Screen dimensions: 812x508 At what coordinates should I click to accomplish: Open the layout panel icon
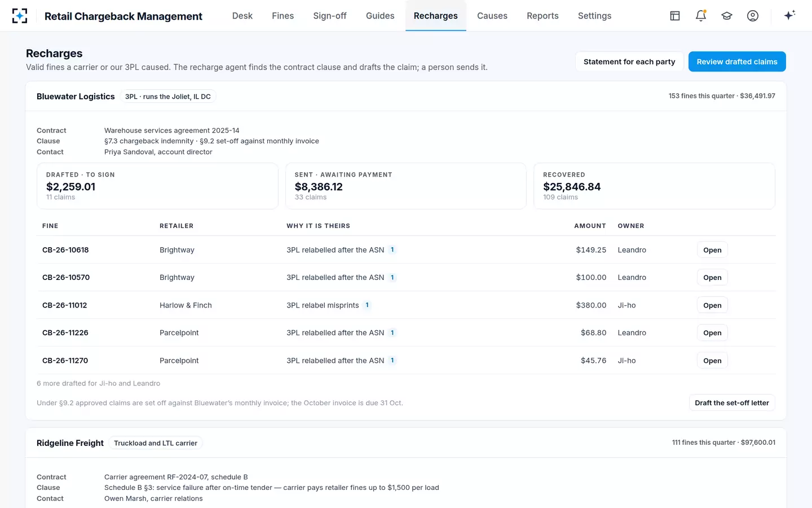(x=675, y=16)
